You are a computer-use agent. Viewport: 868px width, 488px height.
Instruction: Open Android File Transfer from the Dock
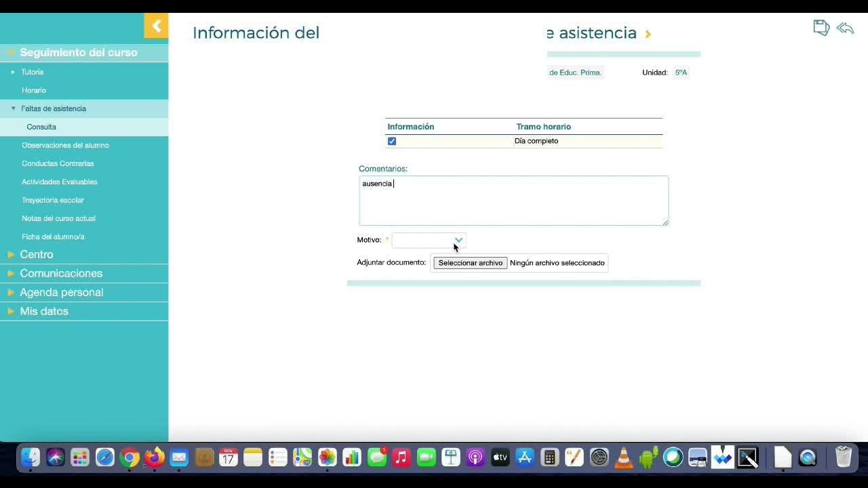(649, 457)
